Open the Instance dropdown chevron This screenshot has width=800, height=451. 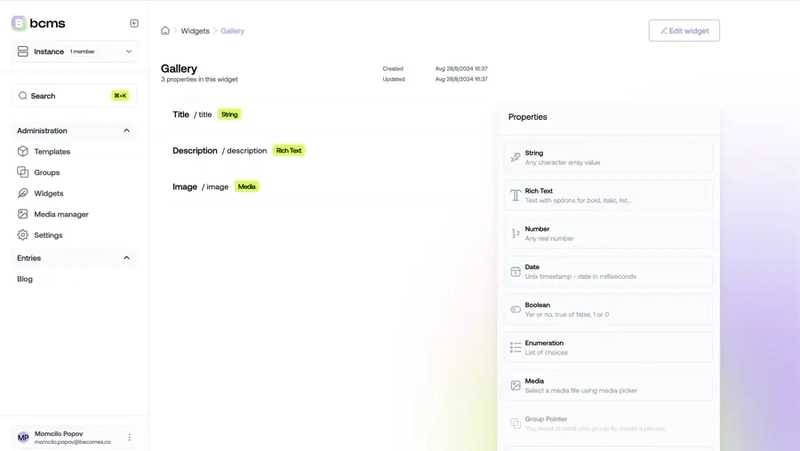coord(129,51)
